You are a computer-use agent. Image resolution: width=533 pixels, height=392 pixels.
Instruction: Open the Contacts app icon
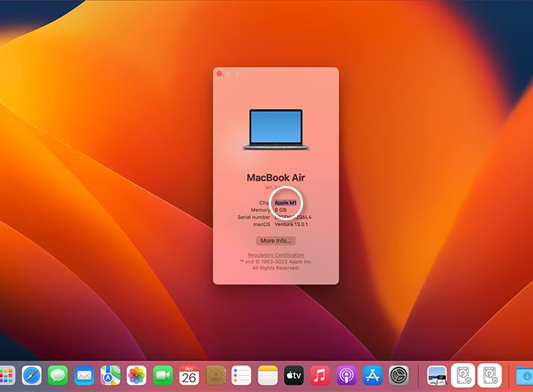pyautogui.click(x=215, y=376)
